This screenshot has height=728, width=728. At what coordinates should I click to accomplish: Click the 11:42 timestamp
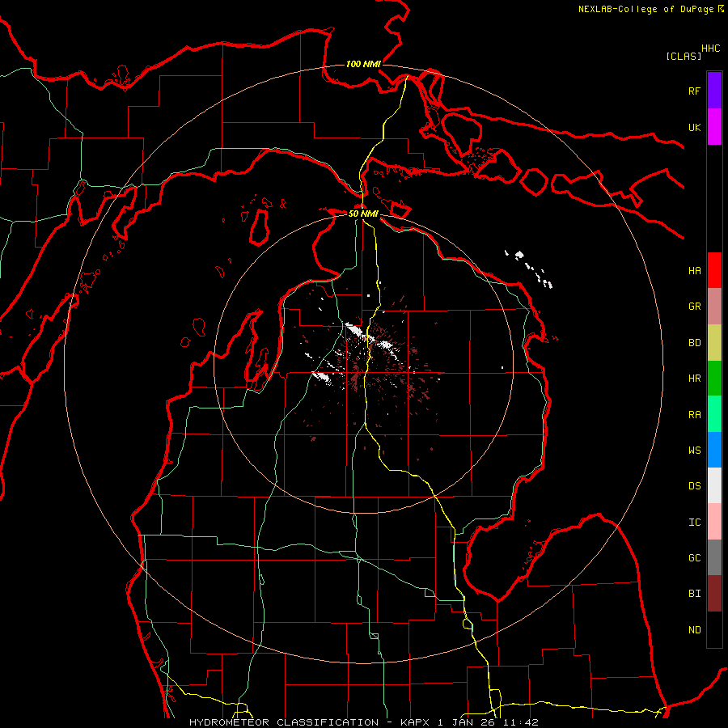[523, 722]
